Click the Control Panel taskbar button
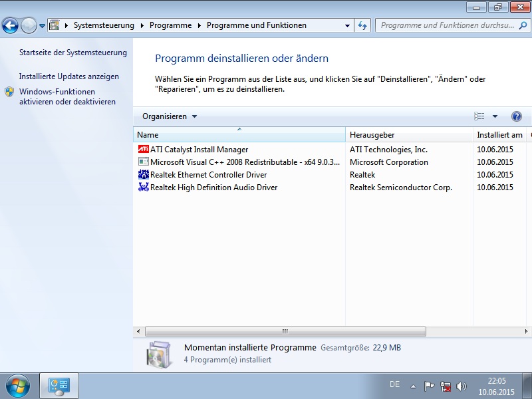532x399 pixels. 59,386
